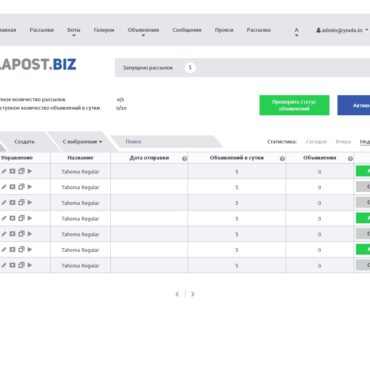The image size is (370, 380).
Task: Open the 'Прокси' menu item
Action: [224, 30]
